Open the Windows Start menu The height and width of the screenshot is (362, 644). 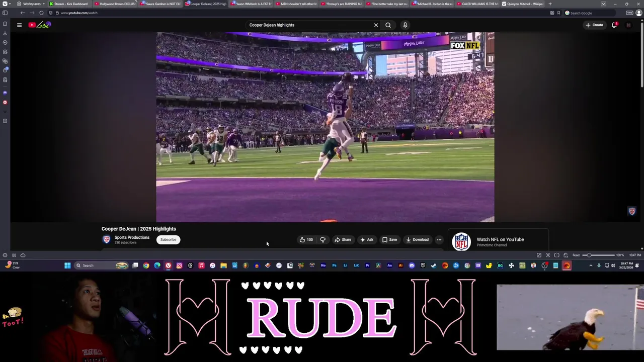67,265
